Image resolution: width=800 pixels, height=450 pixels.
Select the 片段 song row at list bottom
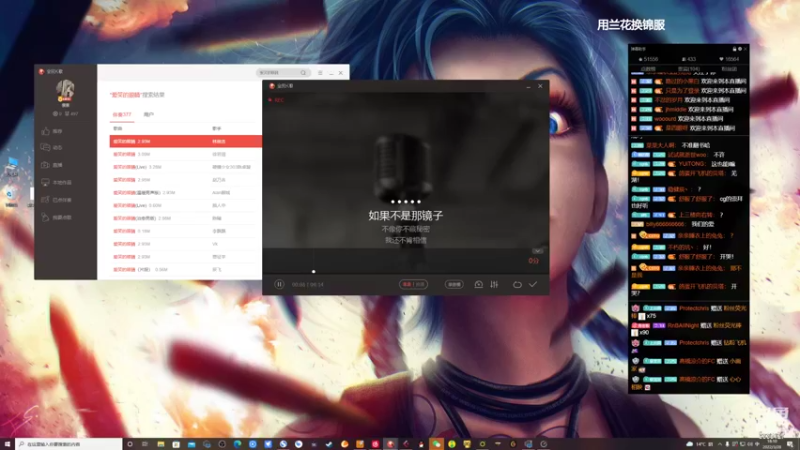(186, 269)
